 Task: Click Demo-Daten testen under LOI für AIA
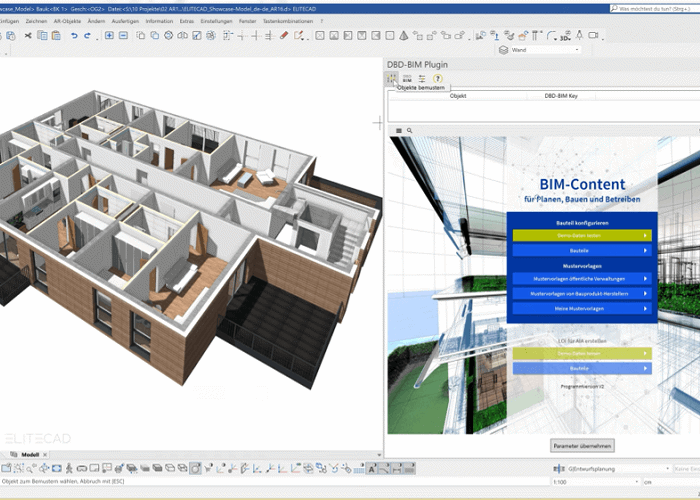pos(582,354)
